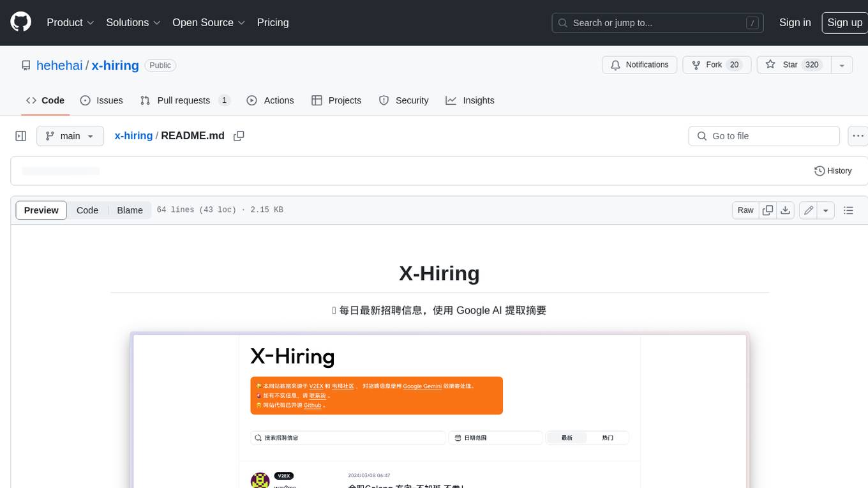
Task: Open the Security tab
Action: 403,100
